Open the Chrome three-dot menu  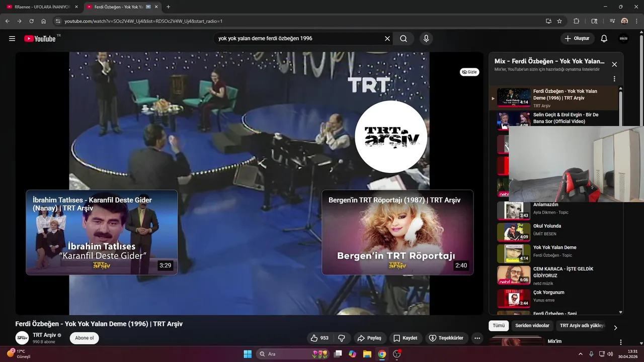(636, 21)
